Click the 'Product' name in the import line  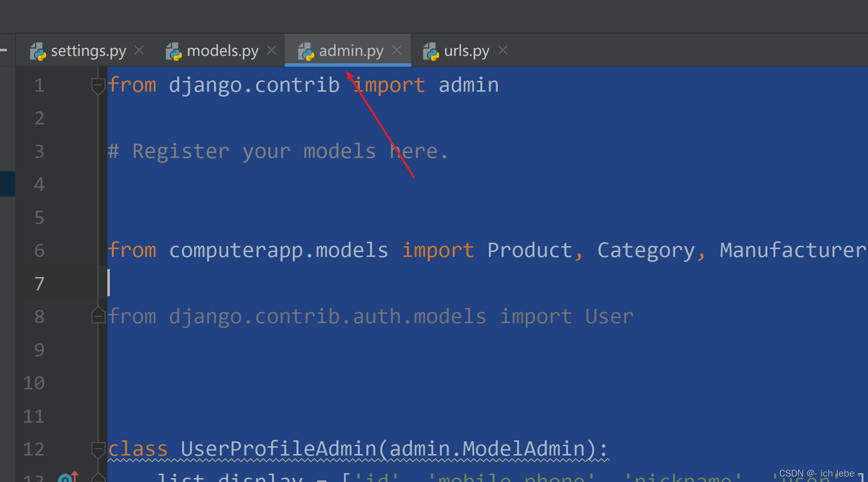pyautogui.click(x=530, y=251)
